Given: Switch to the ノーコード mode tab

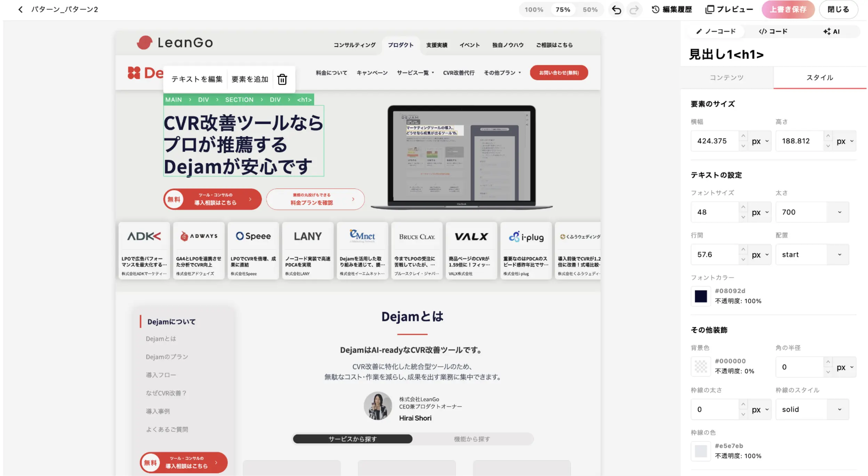Looking at the screenshot, I should [716, 31].
